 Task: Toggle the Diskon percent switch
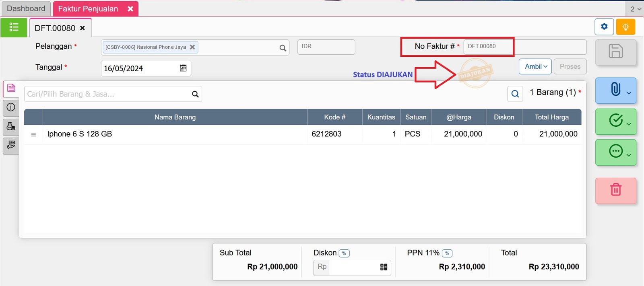[x=344, y=253]
